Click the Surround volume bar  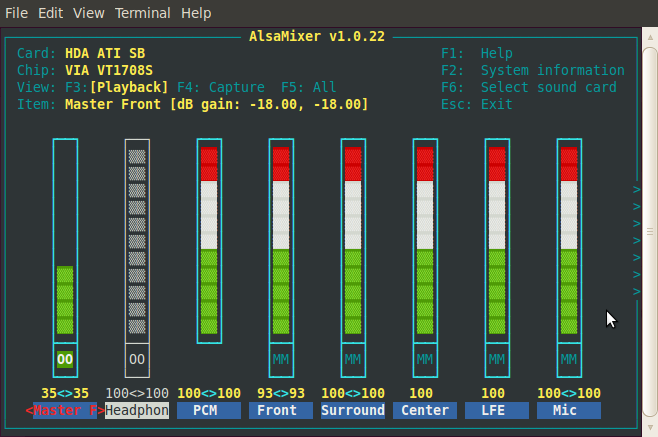point(353,241)
